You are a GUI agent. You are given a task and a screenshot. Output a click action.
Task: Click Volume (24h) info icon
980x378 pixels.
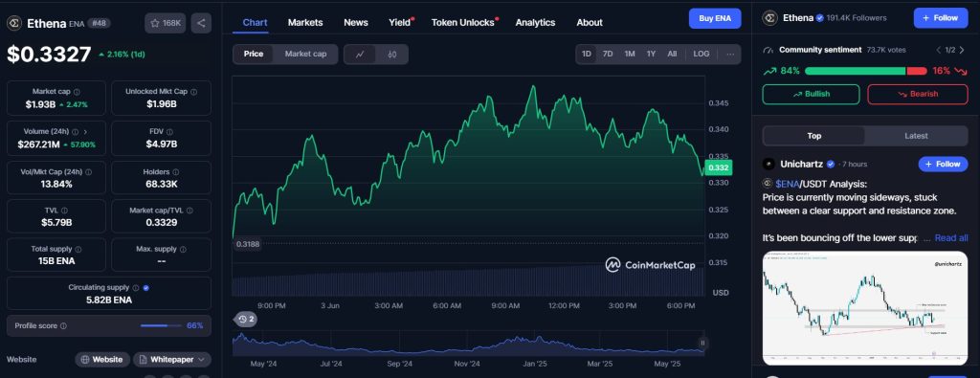click(75, 132)
